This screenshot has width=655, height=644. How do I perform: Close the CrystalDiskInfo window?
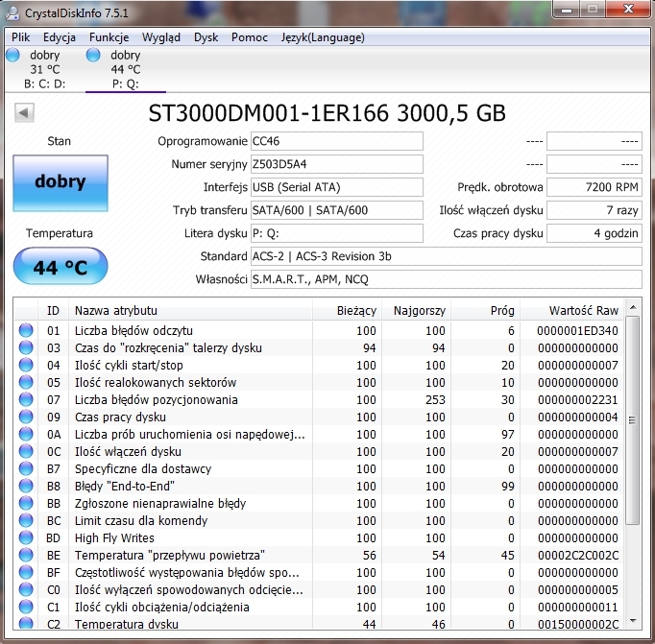pos(628,10)
